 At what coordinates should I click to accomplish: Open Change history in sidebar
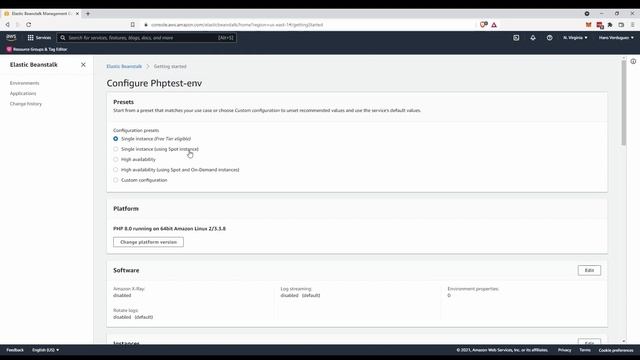[x=26, y=104]
